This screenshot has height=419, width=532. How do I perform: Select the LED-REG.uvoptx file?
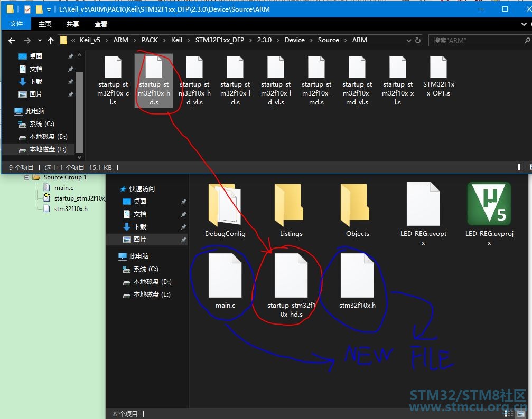[423, 214]
